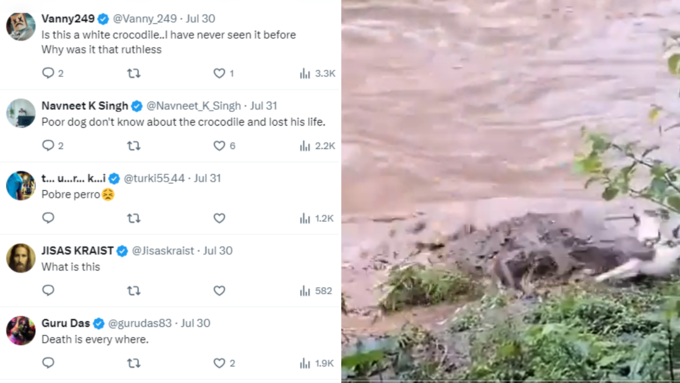Open the Guru Das display name link
680x383 pixels.
[65, 323]
